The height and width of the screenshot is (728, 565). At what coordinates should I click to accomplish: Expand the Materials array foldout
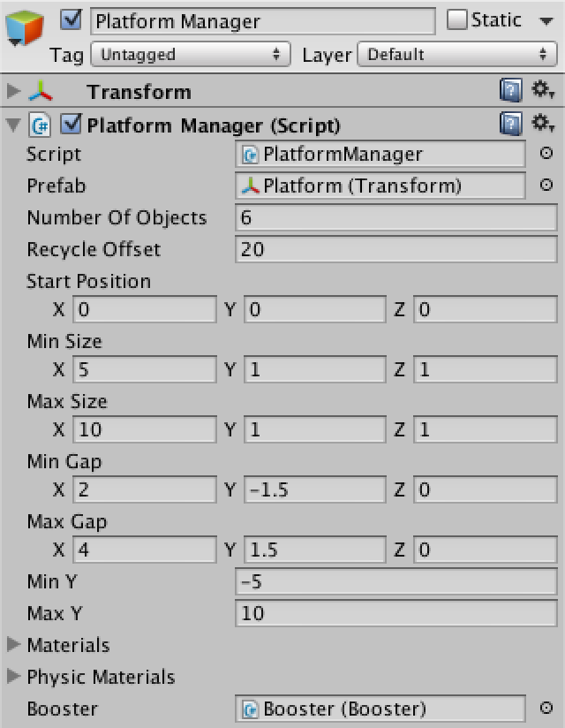[14, 644]
